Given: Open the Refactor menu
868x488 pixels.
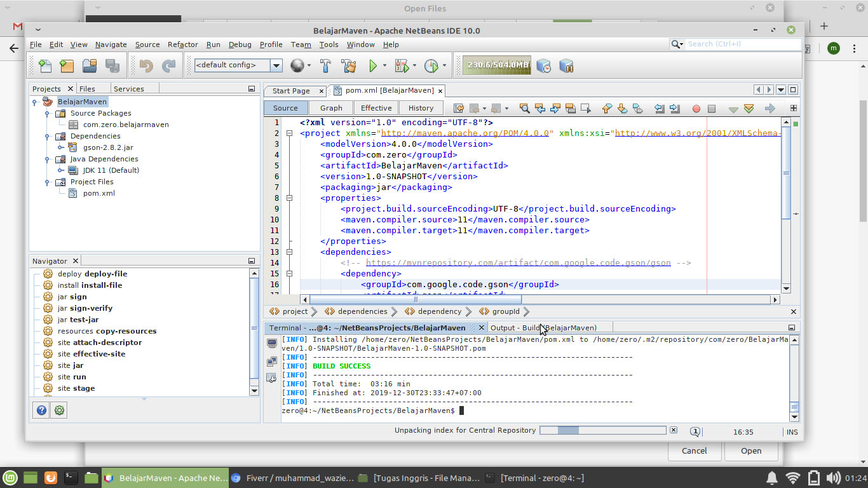Looking at the screenshot, I should 183,44.
